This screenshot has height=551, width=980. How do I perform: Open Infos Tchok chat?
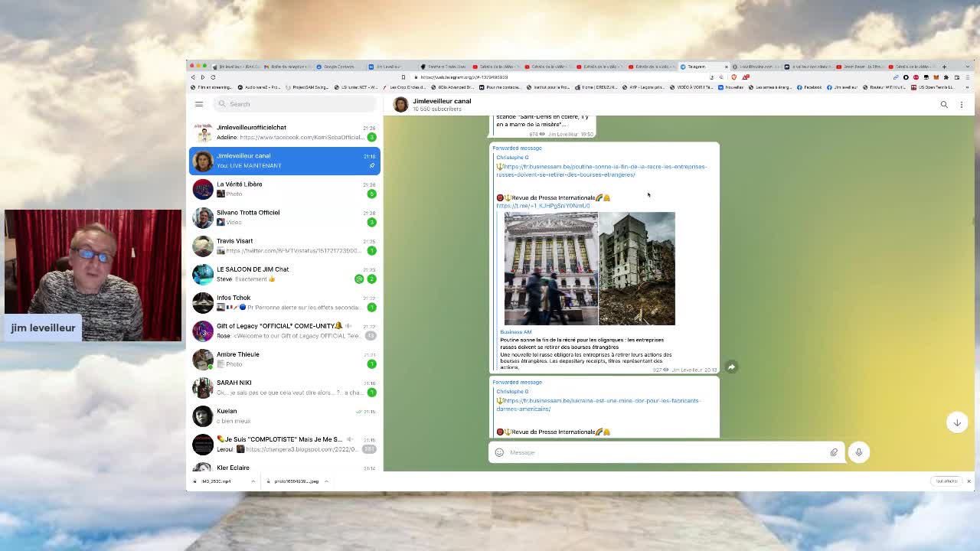[284, 302]
